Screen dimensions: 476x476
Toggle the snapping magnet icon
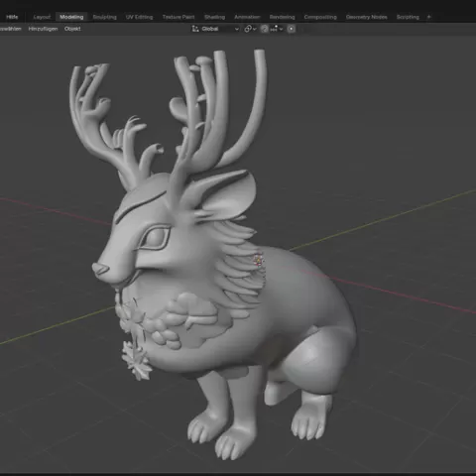264,29
